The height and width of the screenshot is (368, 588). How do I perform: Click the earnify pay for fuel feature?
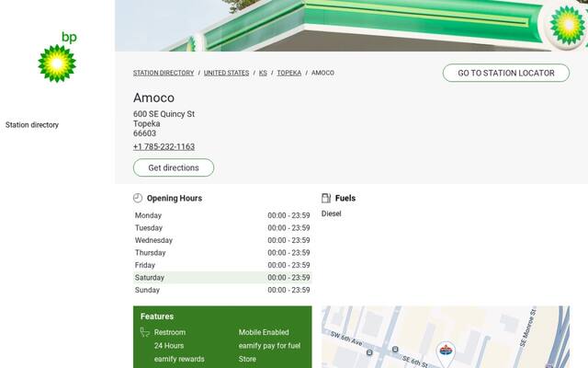(269, 346)
